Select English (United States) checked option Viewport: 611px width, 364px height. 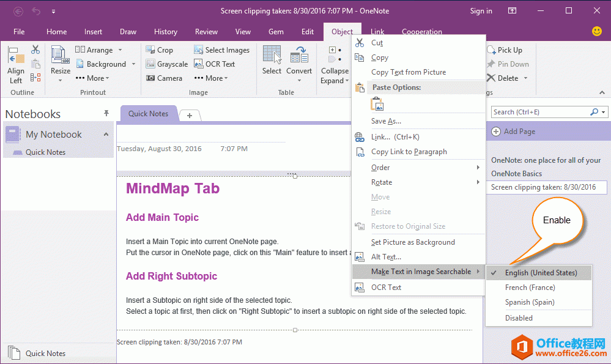[x=541, y=273]
